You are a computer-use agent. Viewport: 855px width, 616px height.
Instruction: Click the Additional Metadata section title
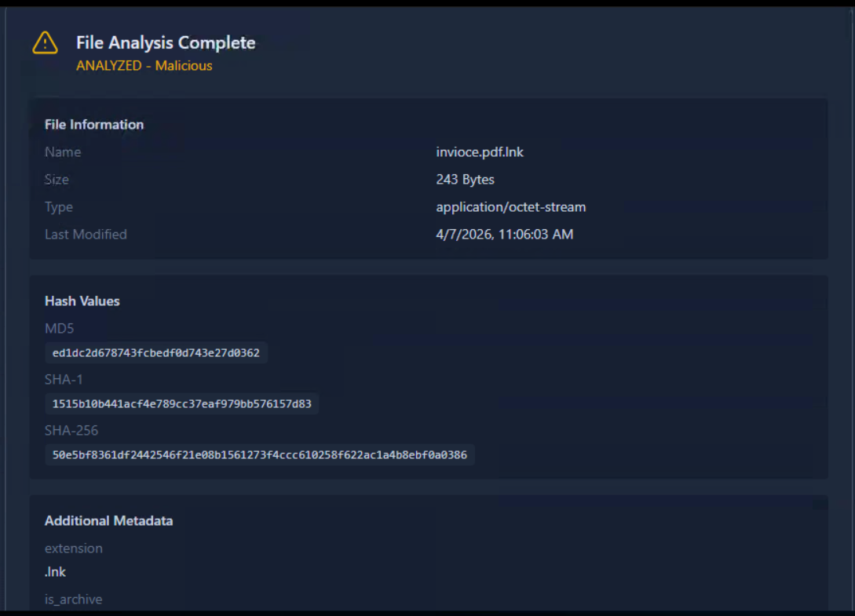click(x=108, y=520)
